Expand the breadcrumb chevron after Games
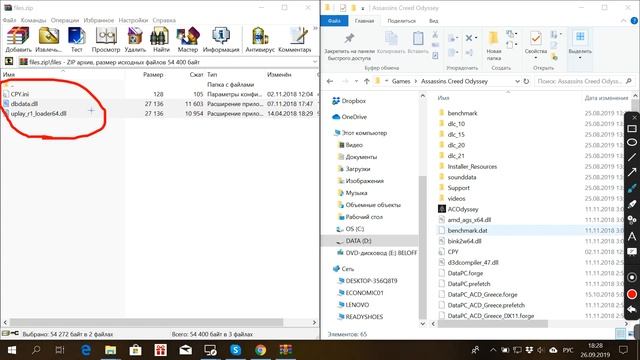 416,81
